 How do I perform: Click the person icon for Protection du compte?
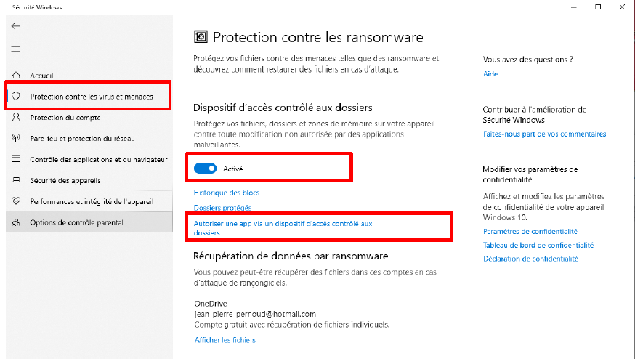coord(16,117)
